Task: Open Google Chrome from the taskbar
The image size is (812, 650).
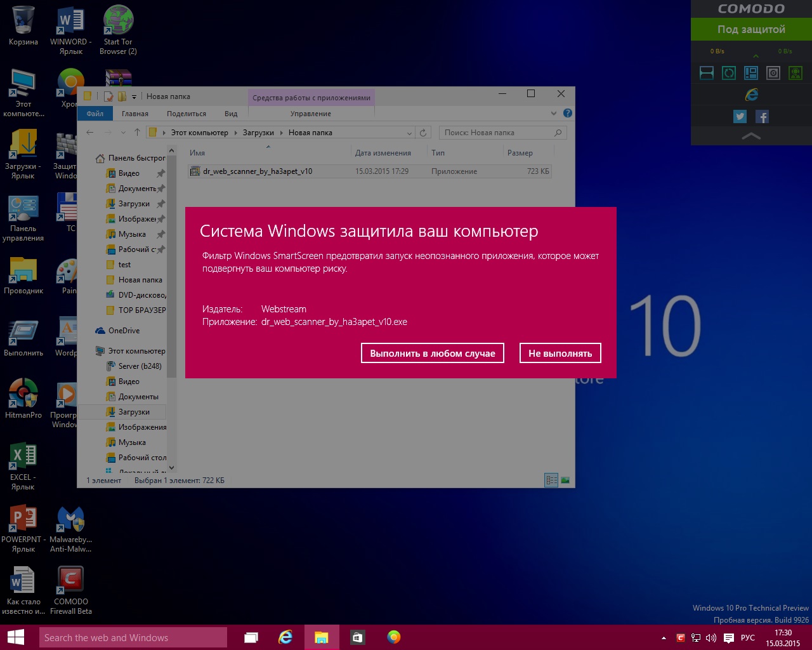Action: [x=394, y=637]
